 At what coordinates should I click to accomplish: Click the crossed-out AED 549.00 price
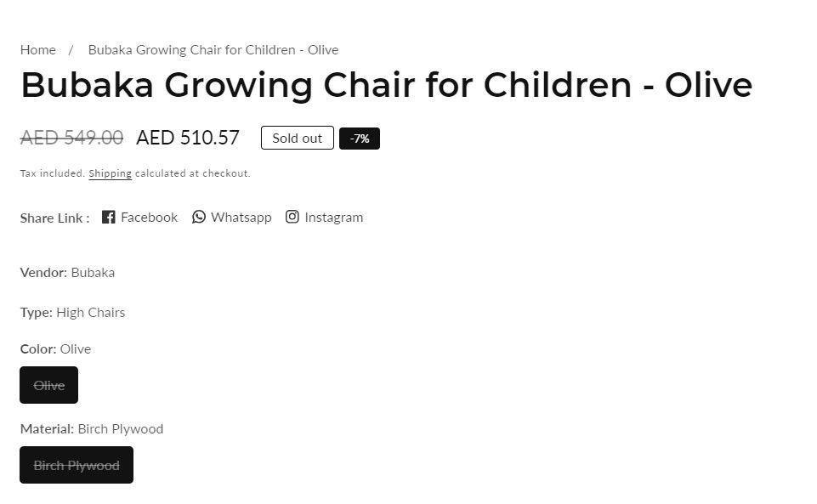click(71, 137)
